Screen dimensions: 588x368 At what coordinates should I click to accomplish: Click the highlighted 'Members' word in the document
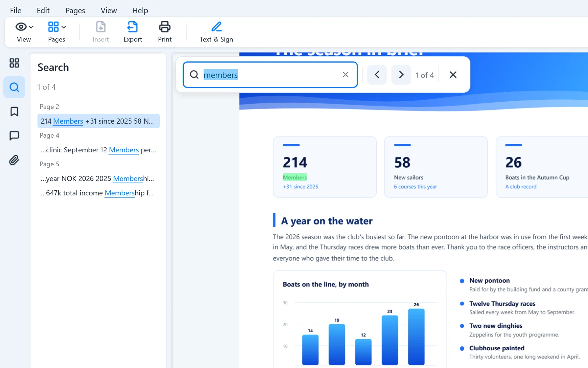(x=295, y=177)
